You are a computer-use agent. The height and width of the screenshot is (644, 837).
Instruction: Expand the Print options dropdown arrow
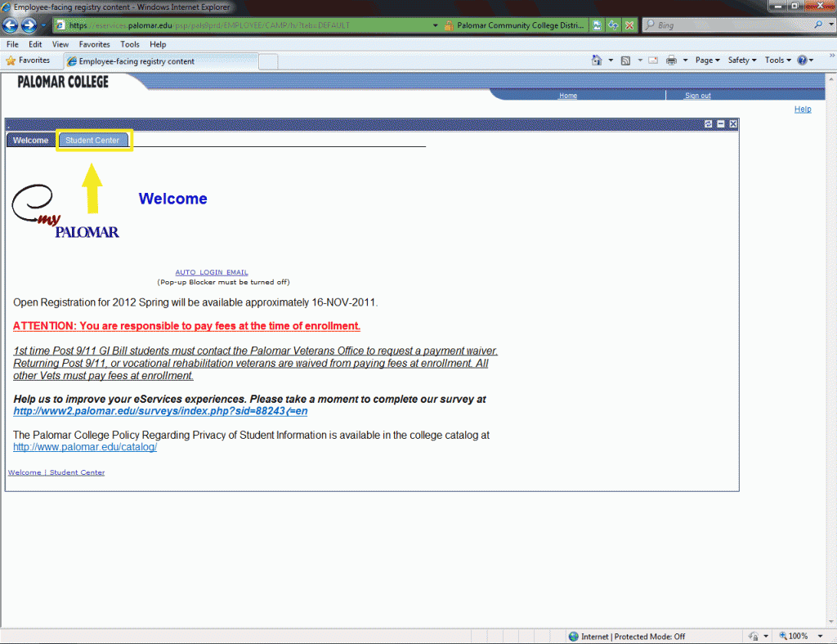pyautogui.click(x=686, y=60)
